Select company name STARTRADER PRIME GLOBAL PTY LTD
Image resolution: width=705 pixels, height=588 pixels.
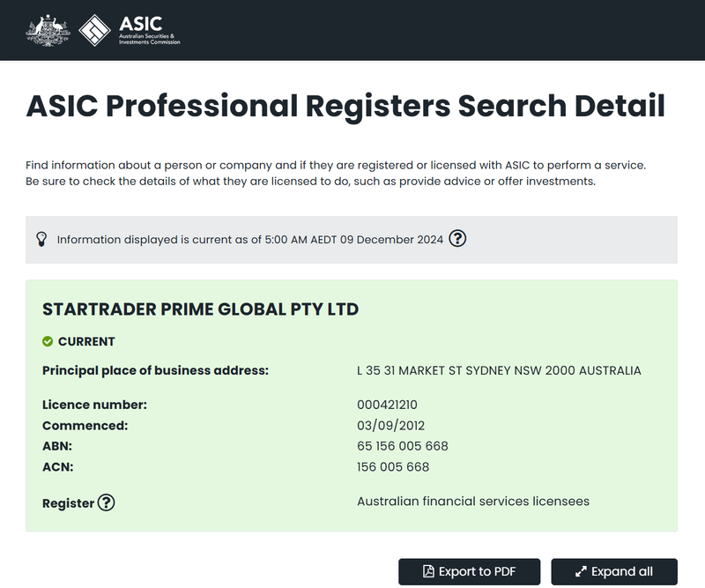pos(201,309)
